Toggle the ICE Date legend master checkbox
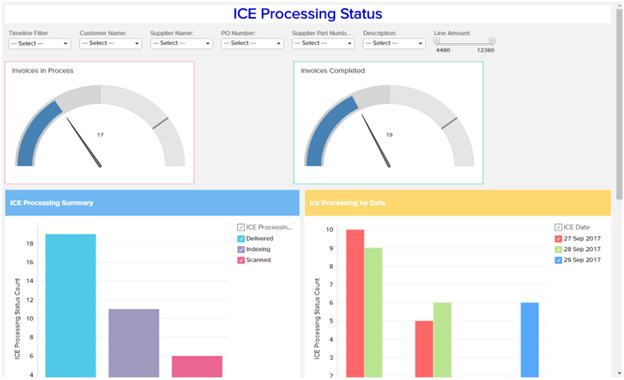 click(558, 227)
